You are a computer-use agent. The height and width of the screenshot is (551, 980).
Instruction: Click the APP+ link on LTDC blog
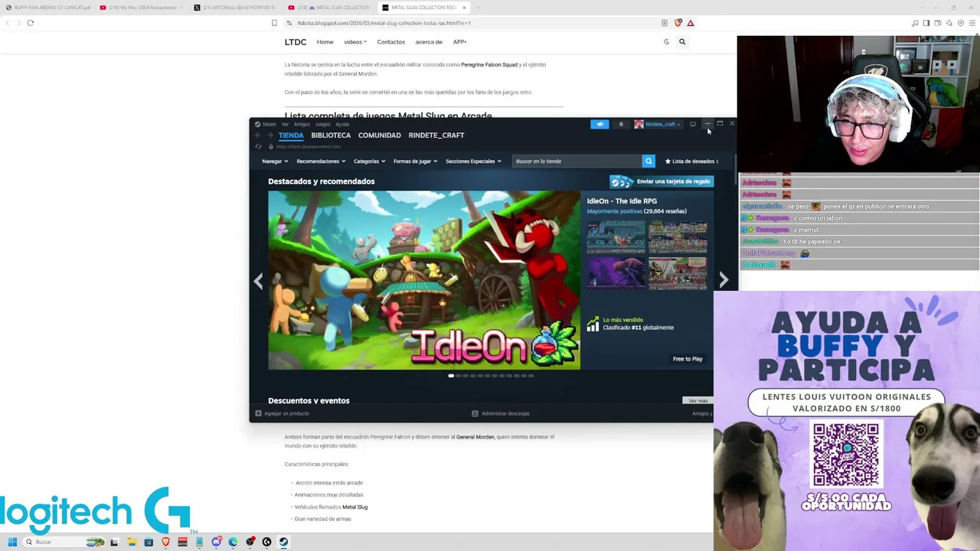459,42
